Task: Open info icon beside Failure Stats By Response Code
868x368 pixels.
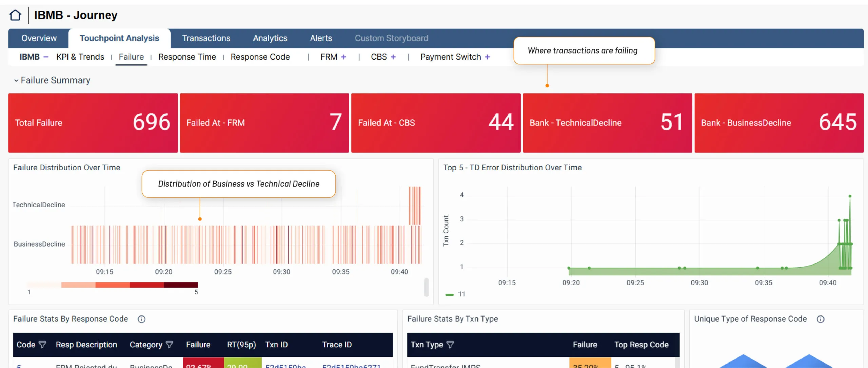Action: click(141, 319)
